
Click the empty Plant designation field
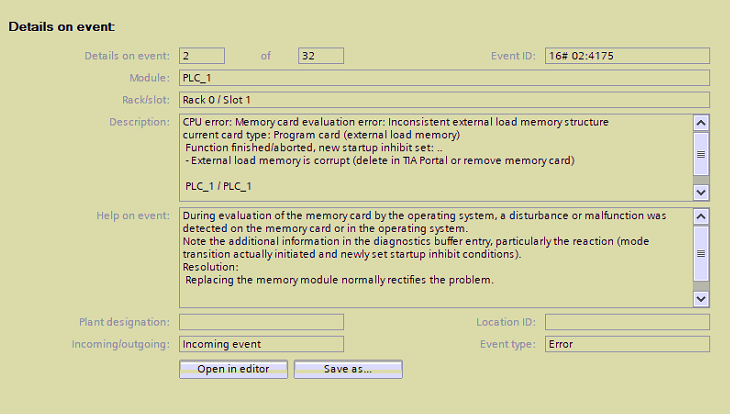click(x=261, y=322)
